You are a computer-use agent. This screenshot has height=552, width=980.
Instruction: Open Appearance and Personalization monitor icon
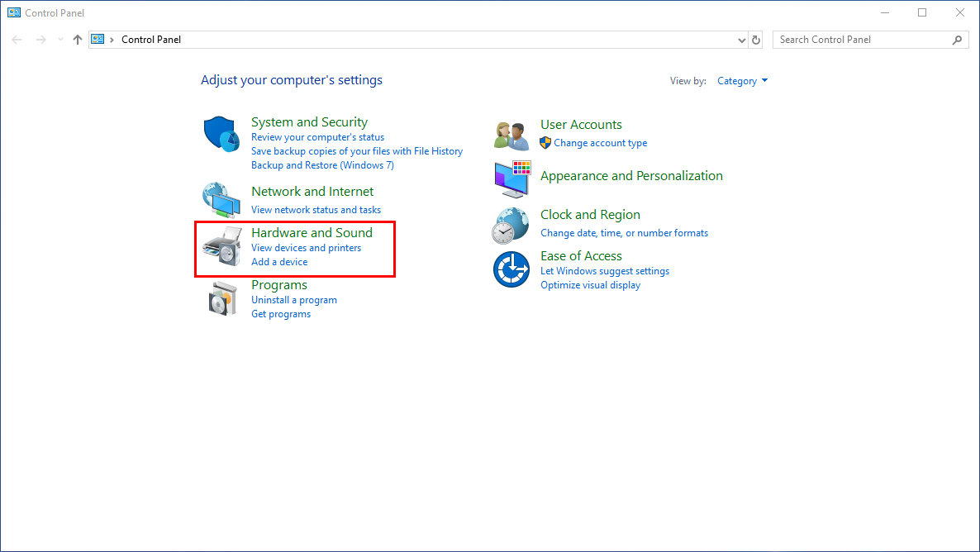[512, 178]
